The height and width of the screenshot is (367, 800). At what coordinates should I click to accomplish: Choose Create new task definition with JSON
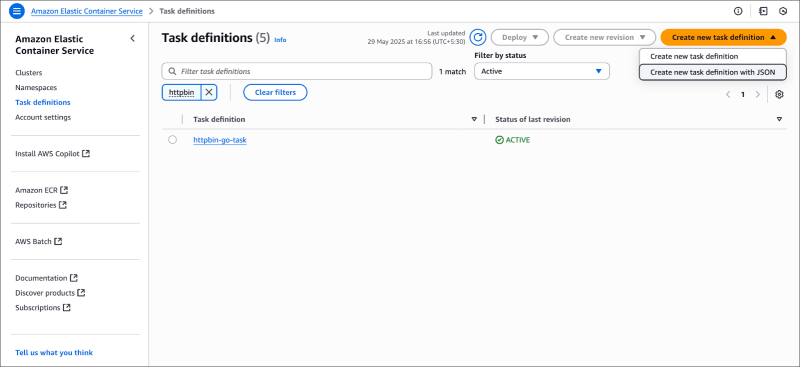pos(713,72)
